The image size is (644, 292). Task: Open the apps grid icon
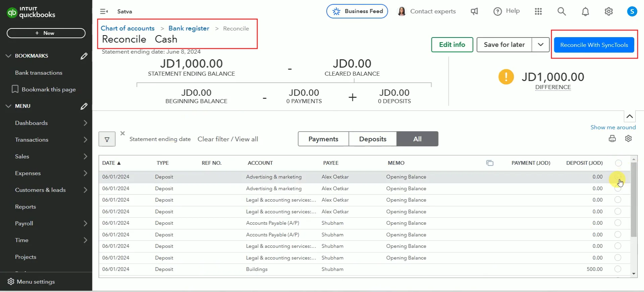coord(538,12)
